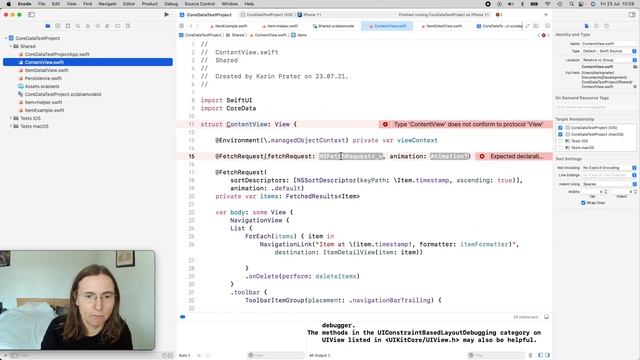
Task: Show the Quick Help inspector icon
Action: point(607,26)
